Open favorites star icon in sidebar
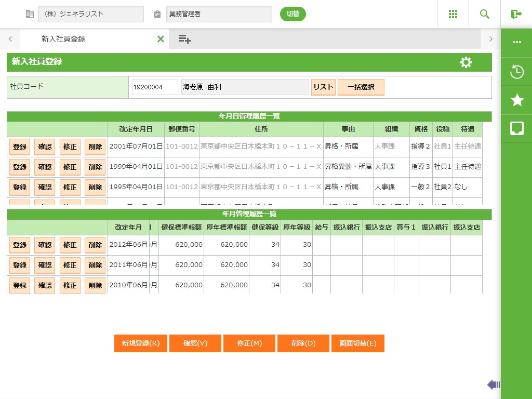Screen dimensions: 532x399 (x=516, y=100)
